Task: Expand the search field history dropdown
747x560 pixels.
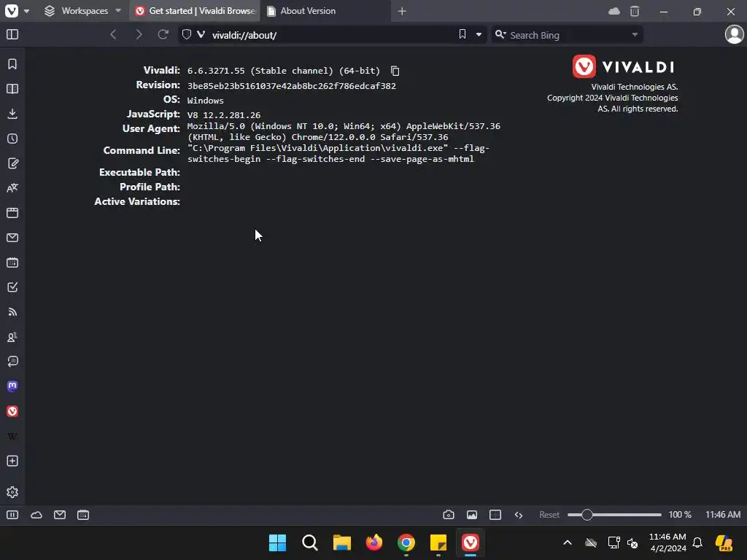Action: tap(635, 34)
